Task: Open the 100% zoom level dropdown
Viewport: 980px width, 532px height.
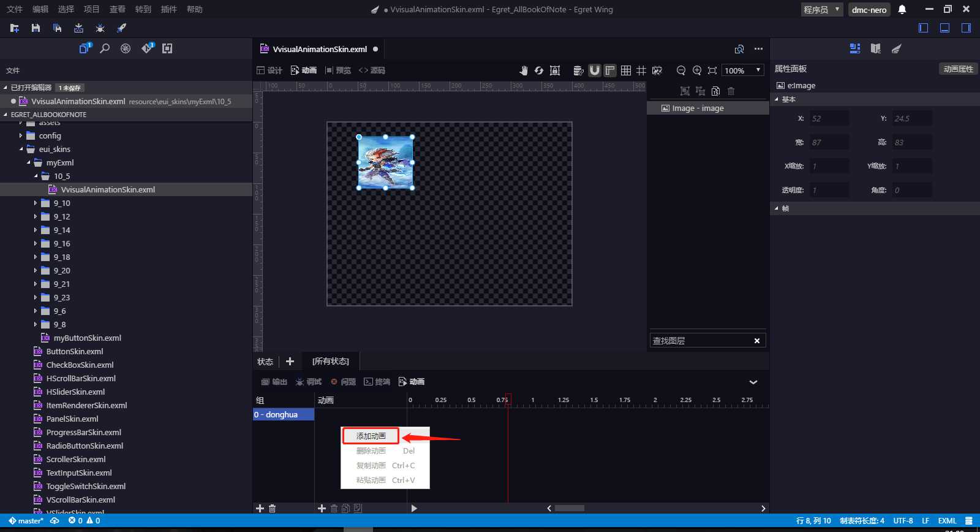Action: coord(743,70)
